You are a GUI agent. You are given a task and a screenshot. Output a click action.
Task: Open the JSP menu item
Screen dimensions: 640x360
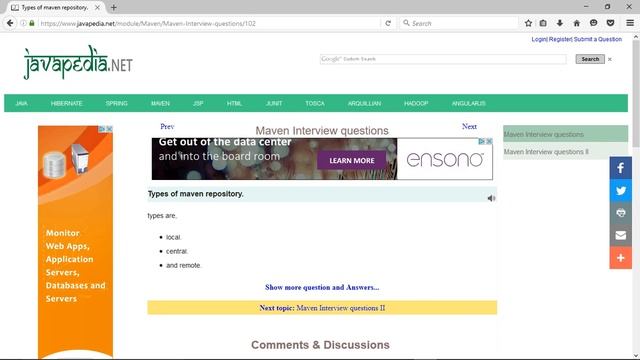198,104
